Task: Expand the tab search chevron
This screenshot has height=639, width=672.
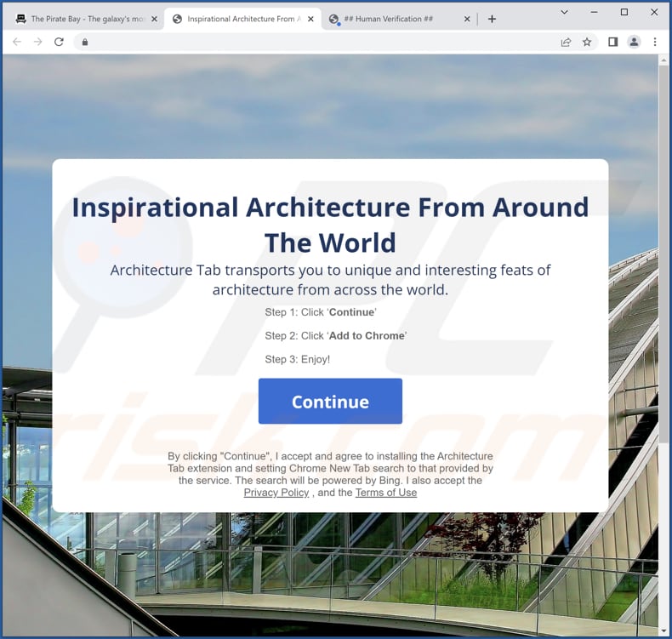Action: click(565, 12)
